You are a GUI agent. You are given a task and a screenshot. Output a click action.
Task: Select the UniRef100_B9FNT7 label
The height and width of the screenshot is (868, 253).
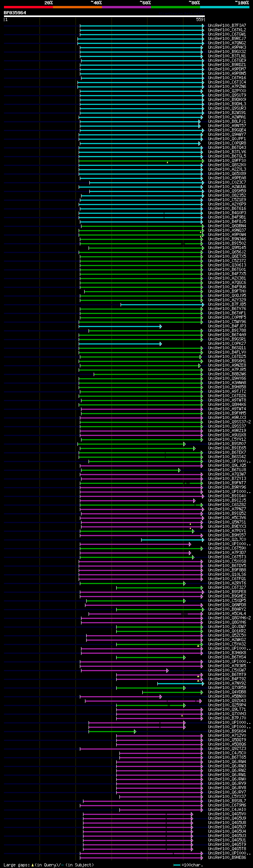point(227,483)
